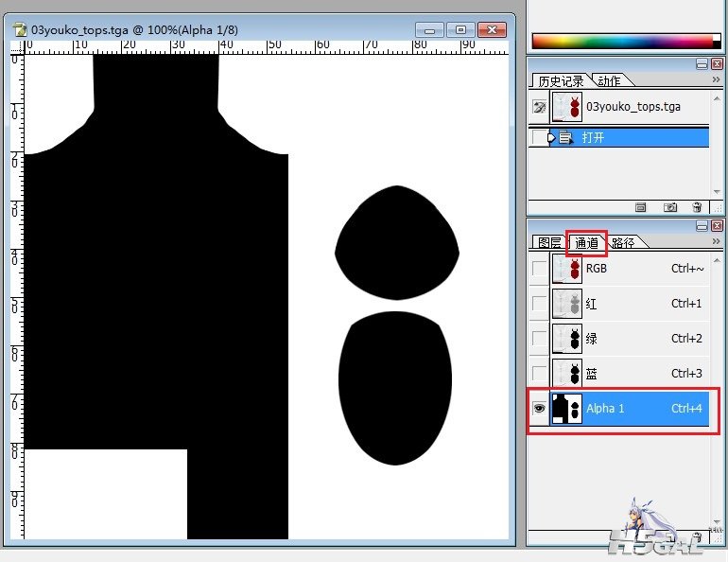Toggle visibility of the 红 (Red) channel

pyautogui.click(x=539, y=304)
